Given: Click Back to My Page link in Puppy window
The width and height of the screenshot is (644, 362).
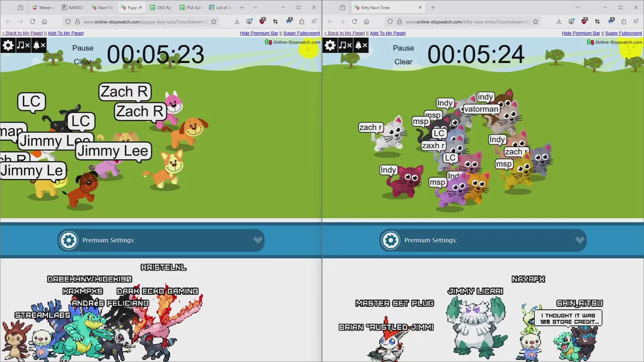Looking at the screenshot, I should (x=22, y=33).
